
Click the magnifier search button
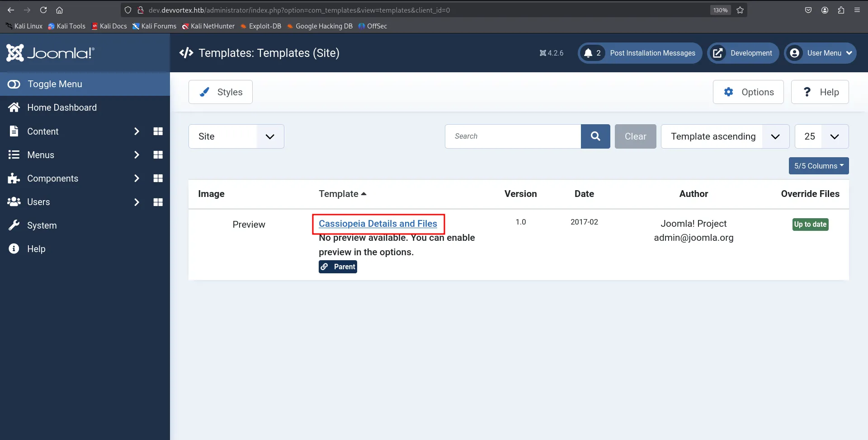click(x=595, y=136)
